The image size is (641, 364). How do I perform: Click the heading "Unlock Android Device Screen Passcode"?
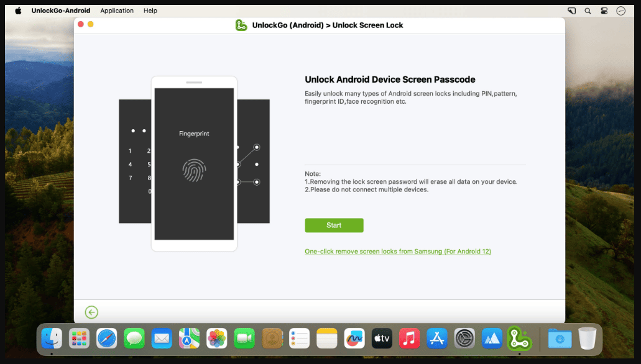pyautogui.click(x=390, y=80)
